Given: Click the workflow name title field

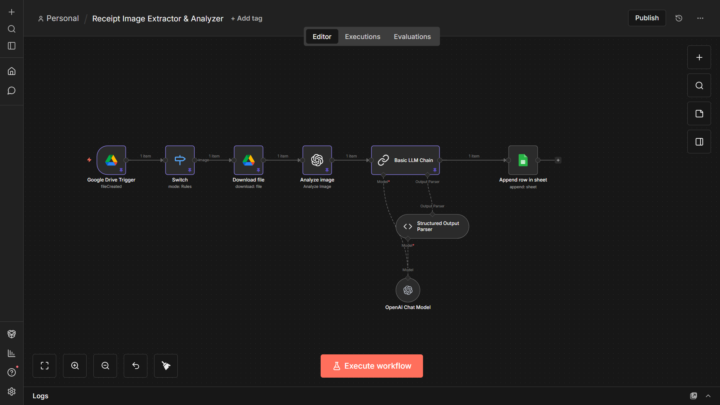Looking at the screenshot, I should 157,18.
